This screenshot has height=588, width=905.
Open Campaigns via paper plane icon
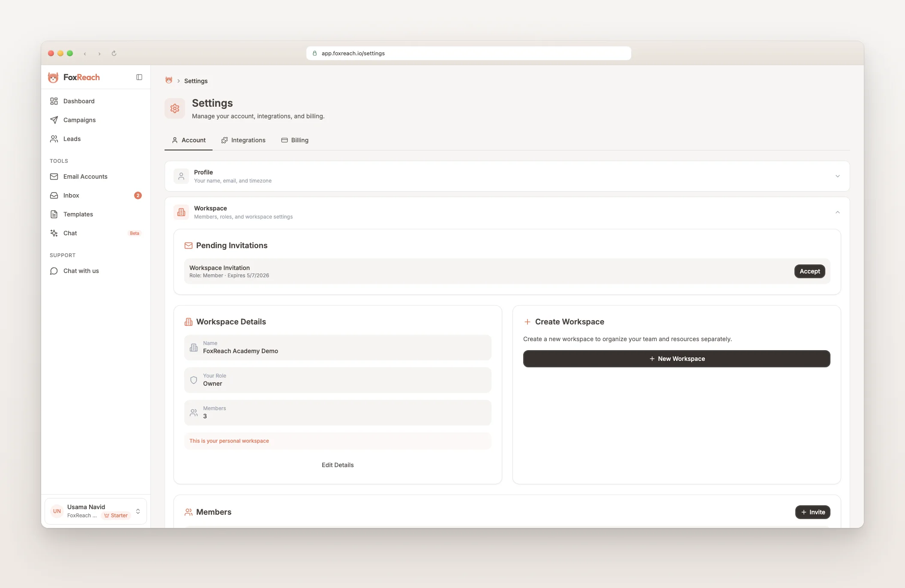54,120
